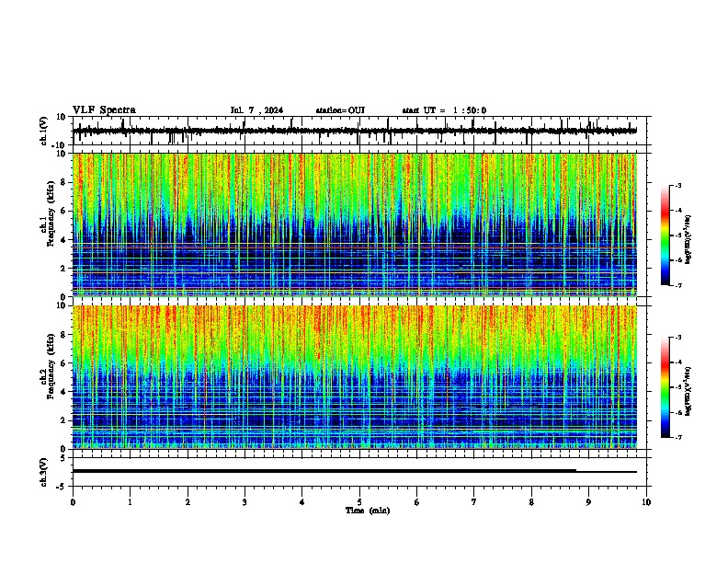Select the date text "Jul. 7, 2024"
Image resolution: width=728 pixels, height=563 pixels.
click(256, 110)
